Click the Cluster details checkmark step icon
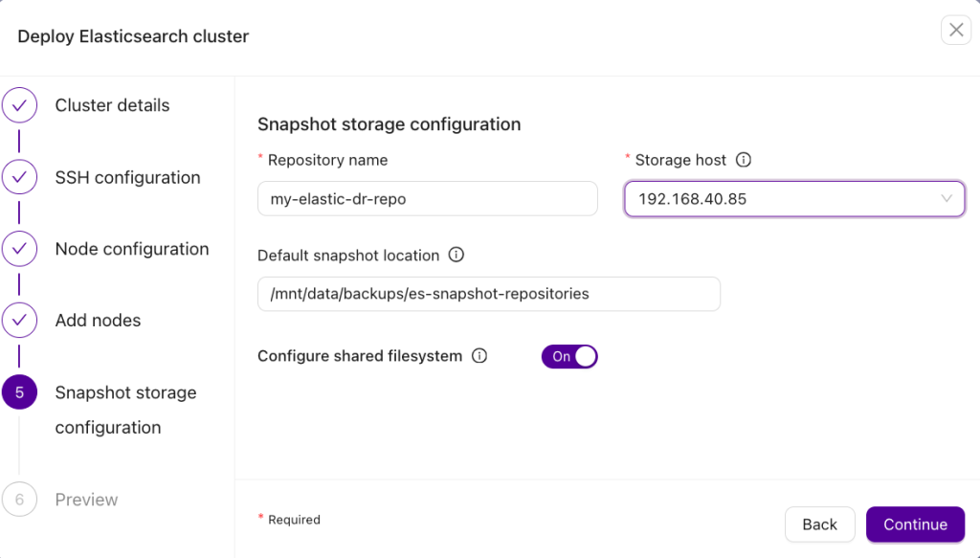This screenshot has height=558, width=980. click(x=19, y=105)
